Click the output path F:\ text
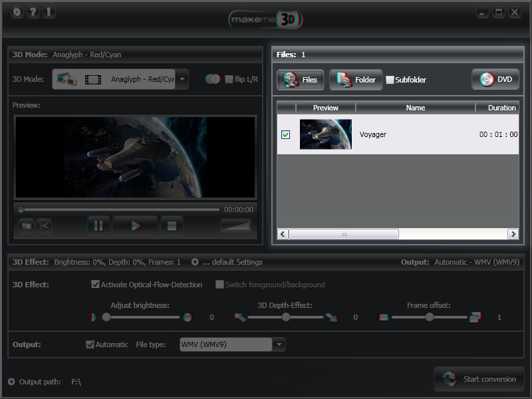Viewport: 532px width, 399px height. (76, 382)
